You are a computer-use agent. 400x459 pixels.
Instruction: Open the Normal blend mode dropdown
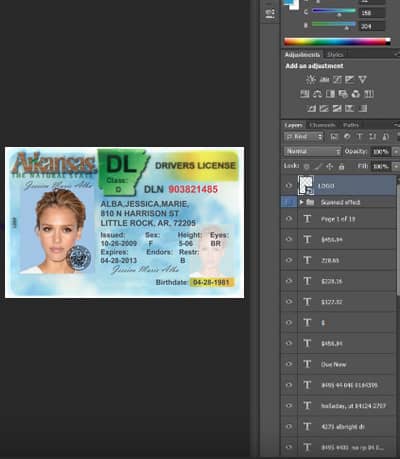tap(313, 151)
